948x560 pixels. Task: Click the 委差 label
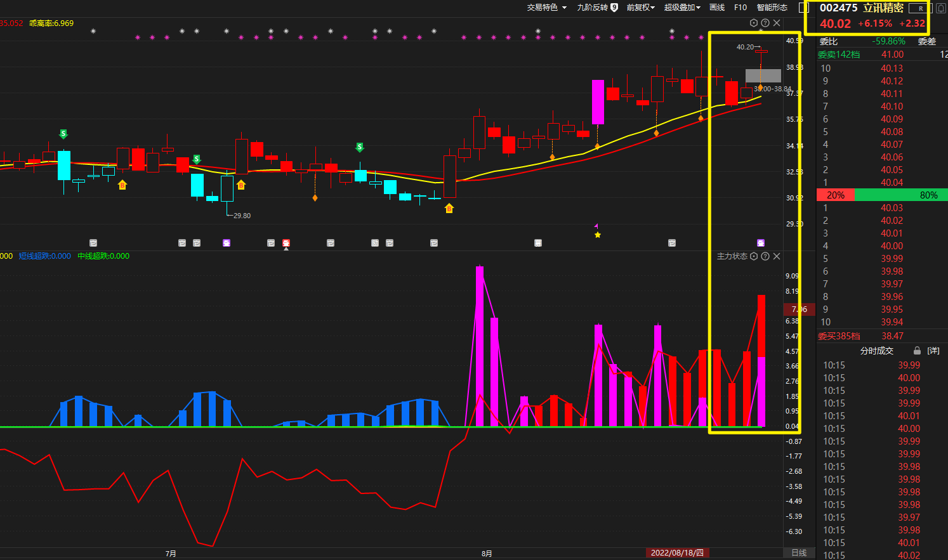(927, 41)
